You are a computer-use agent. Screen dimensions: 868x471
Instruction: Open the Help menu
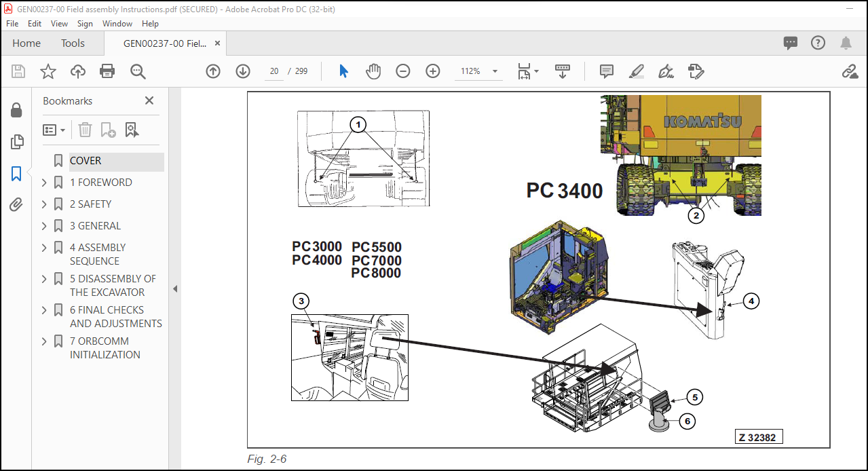click(x=150, y=24)
